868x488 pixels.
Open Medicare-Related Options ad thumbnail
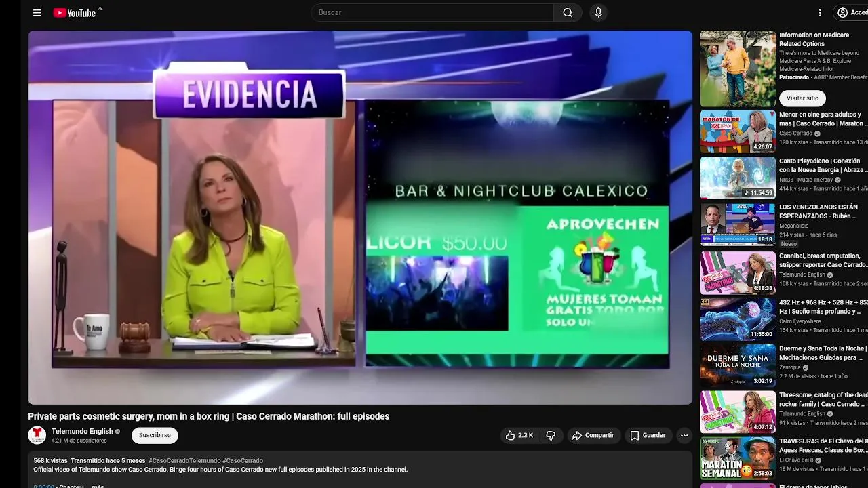[x=737, y=68]
